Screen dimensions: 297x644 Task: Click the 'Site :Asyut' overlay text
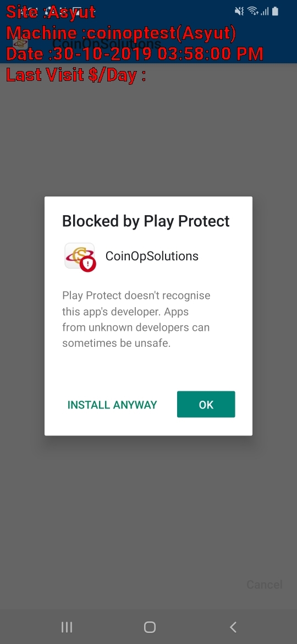pyautogui.click(x=51, y=12)
